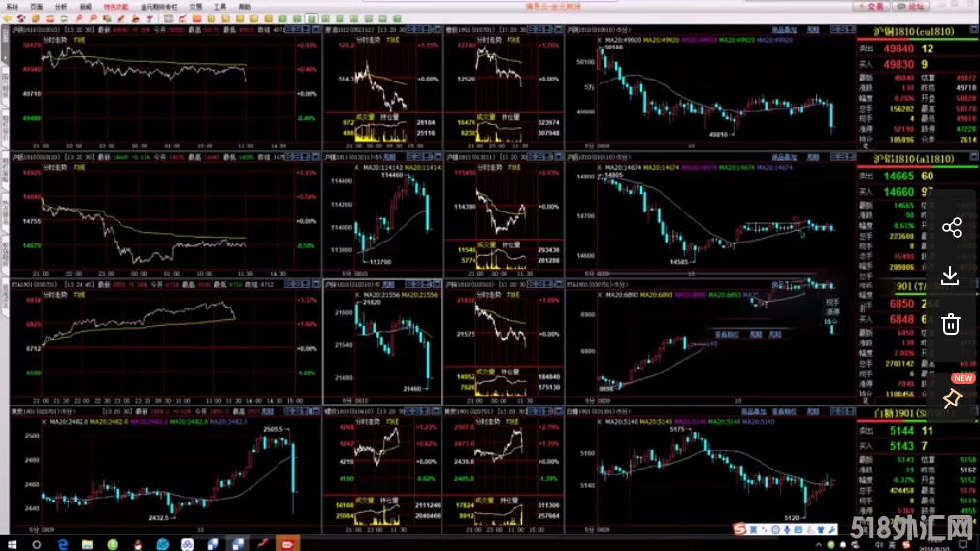The image size is (980, 551).
Task: Click the funnel filter toolbar icon
Action: [150, 18]
